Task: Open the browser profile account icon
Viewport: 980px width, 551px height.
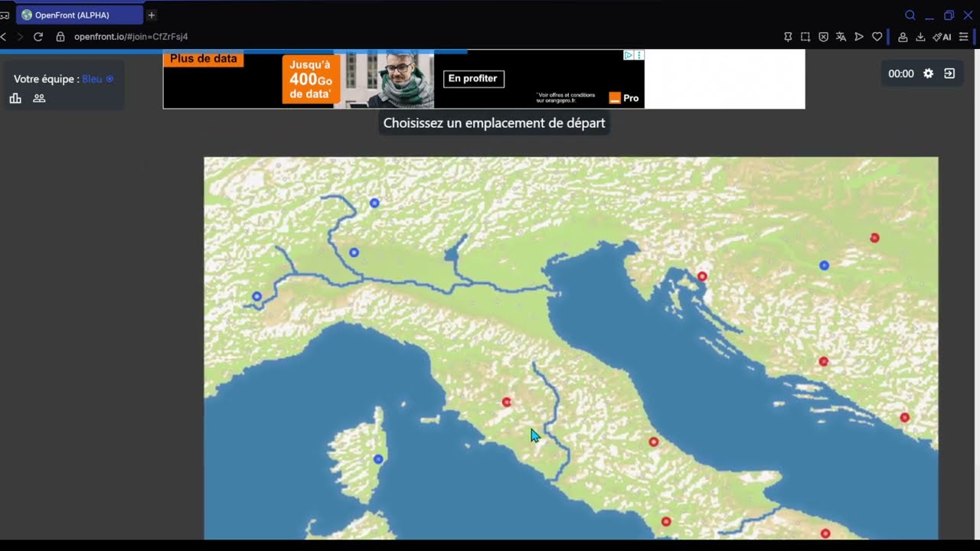Action: [x=903, y=37]
